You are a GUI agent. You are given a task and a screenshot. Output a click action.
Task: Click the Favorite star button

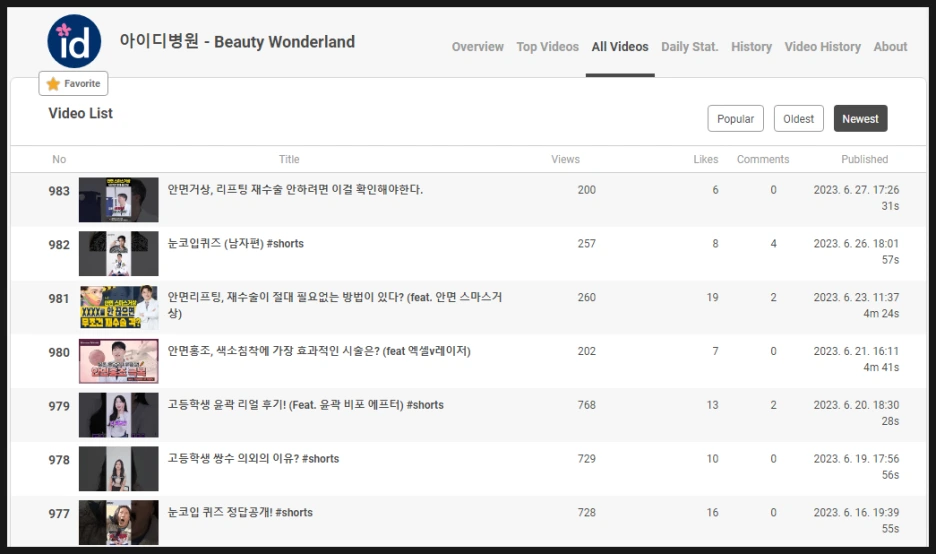pyautogui.click(x=73, y=84)
